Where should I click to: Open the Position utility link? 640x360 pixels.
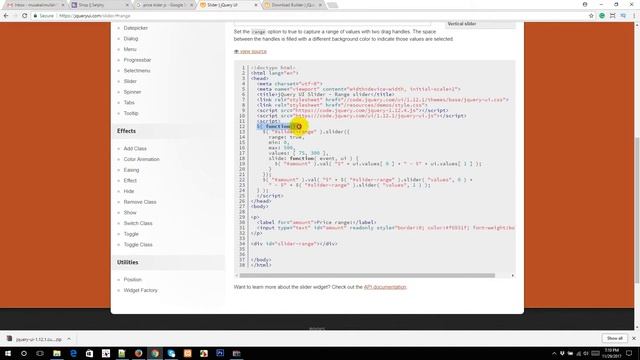click(133, 280)
